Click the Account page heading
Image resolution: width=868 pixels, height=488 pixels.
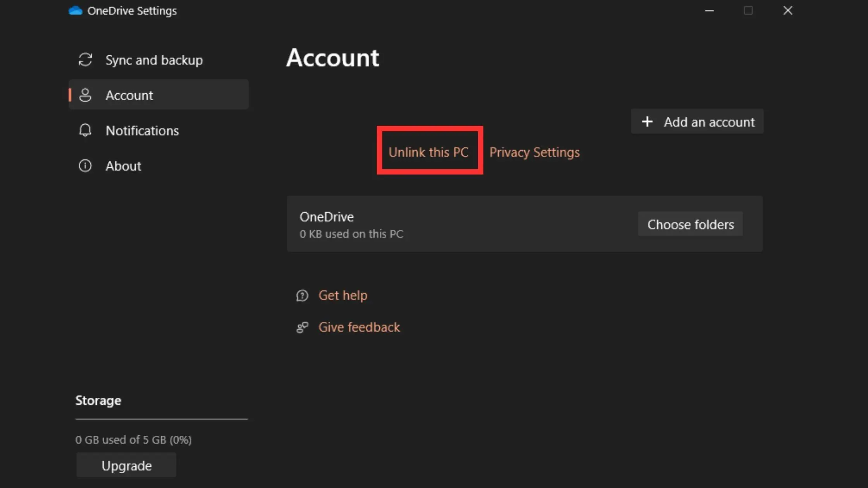332,58
